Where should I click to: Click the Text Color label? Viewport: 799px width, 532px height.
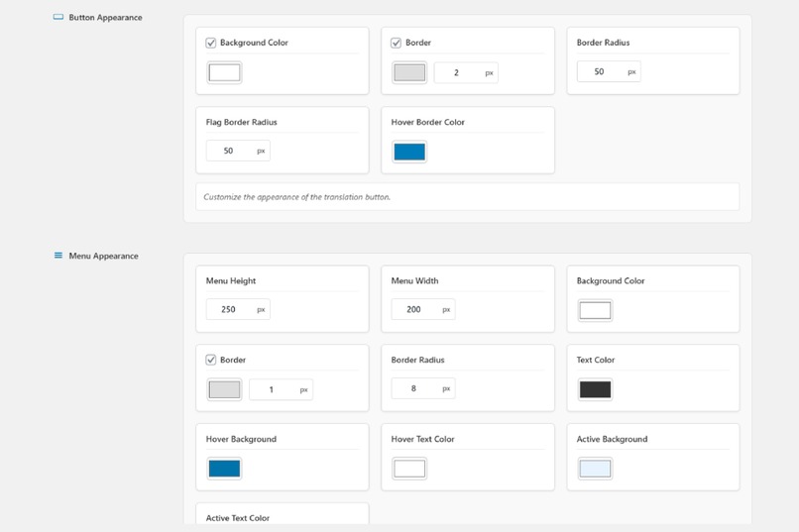point(596,360)
